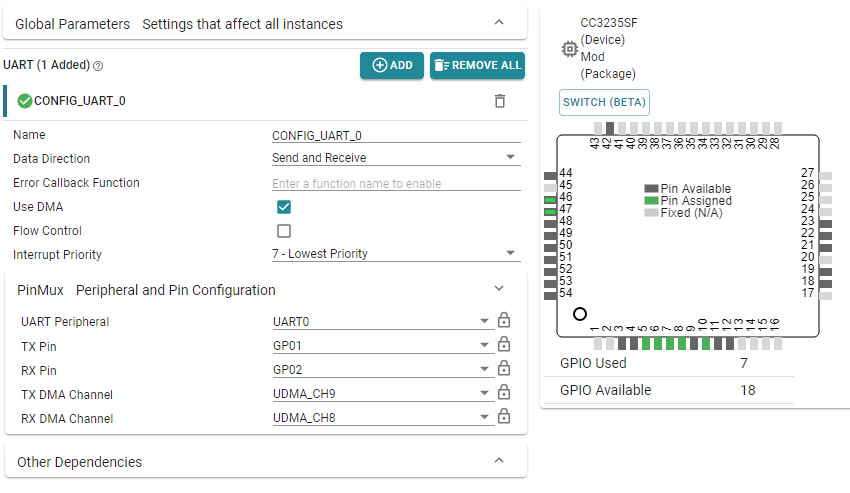Toggle lock icon for RX Pin
Screen dimensions: 850x493
click(504, 369)
